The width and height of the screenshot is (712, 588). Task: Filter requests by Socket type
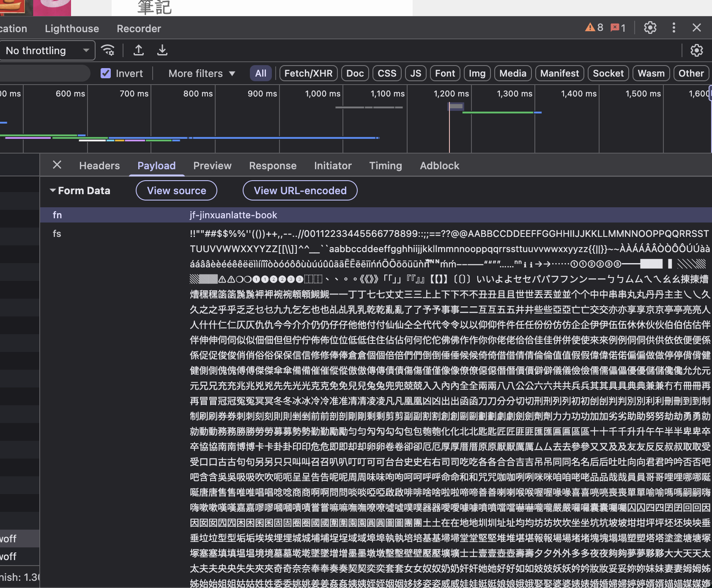coord(608,73)
